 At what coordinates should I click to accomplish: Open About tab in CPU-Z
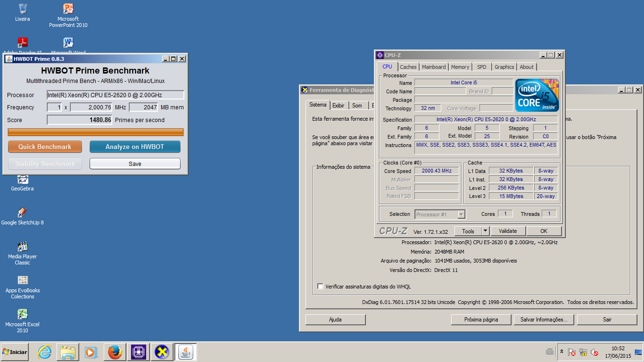527,67
